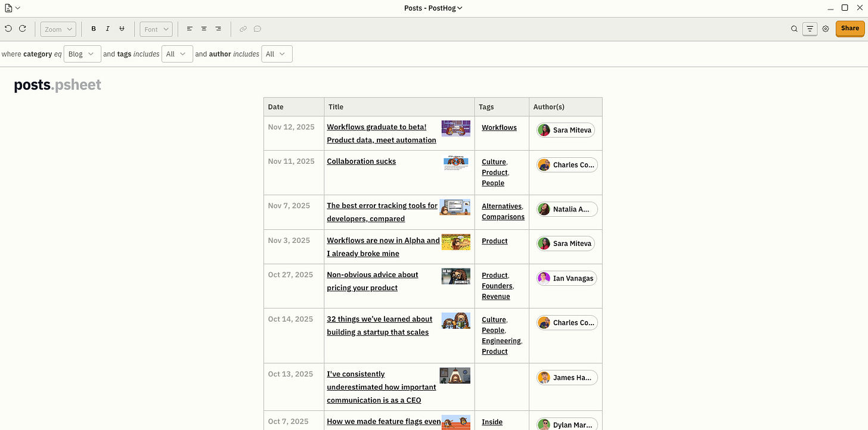Open best error tracking tools post

click(382, 212)
